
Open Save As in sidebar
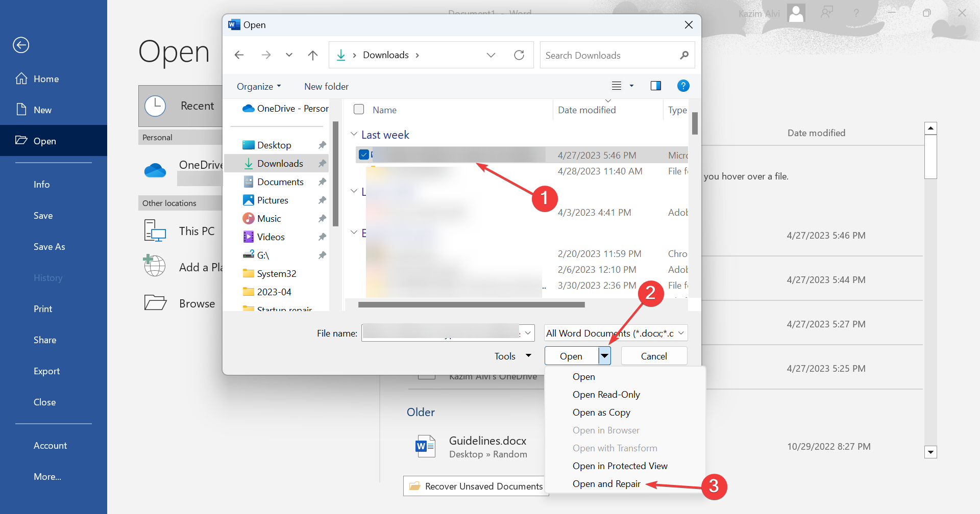pyautogui.click(x=49, y=247)
